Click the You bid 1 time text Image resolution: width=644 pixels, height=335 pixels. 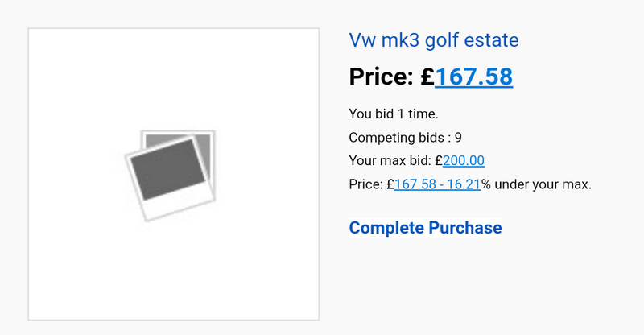394,114
